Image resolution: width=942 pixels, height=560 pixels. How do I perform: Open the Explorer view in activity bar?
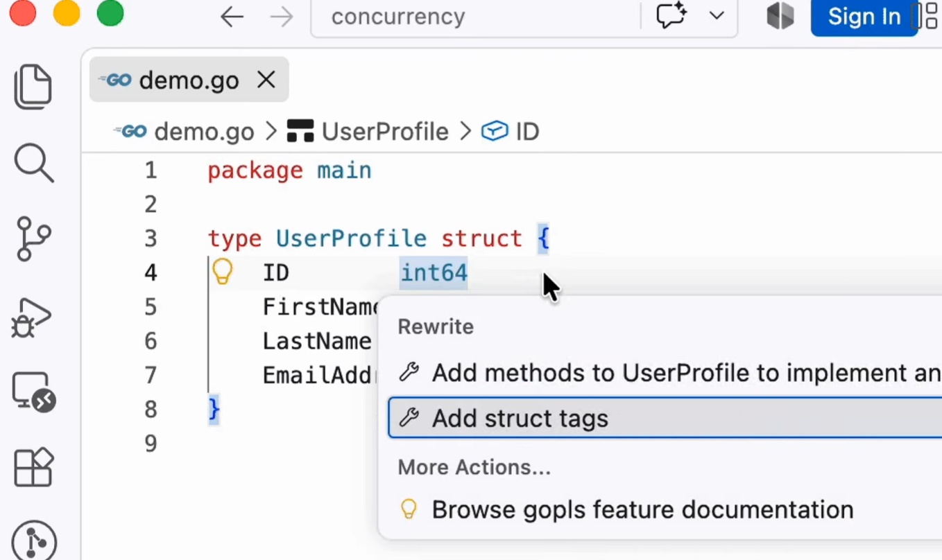pyautogui.click(x=33, y=87)
